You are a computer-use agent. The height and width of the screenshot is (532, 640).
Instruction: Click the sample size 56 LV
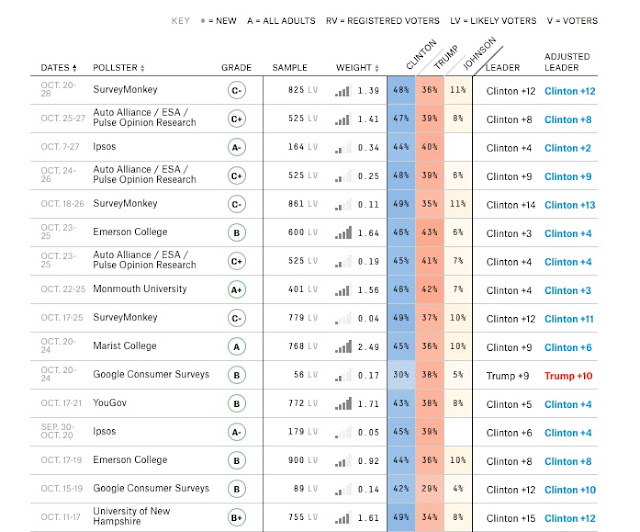click(x=305, y=375)
